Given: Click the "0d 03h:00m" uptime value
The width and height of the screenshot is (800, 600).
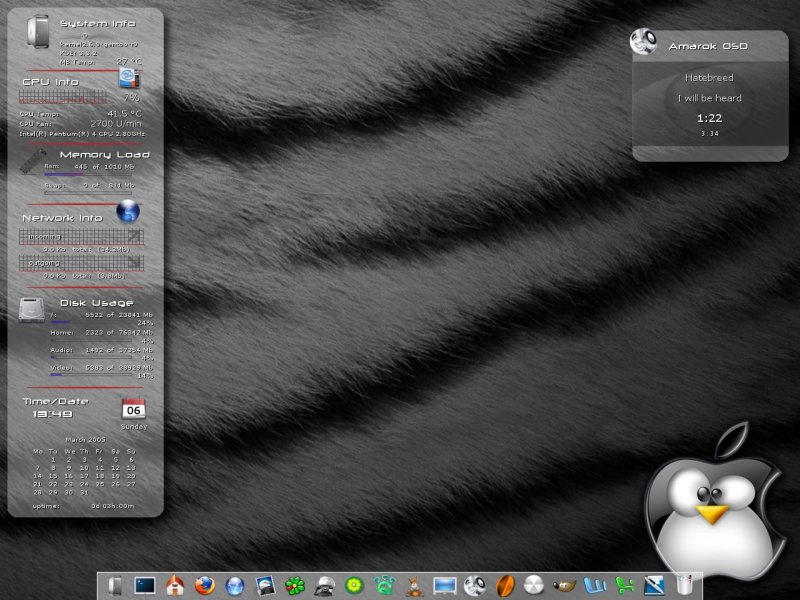Looking at the screenshot, I should pos(113,506).
